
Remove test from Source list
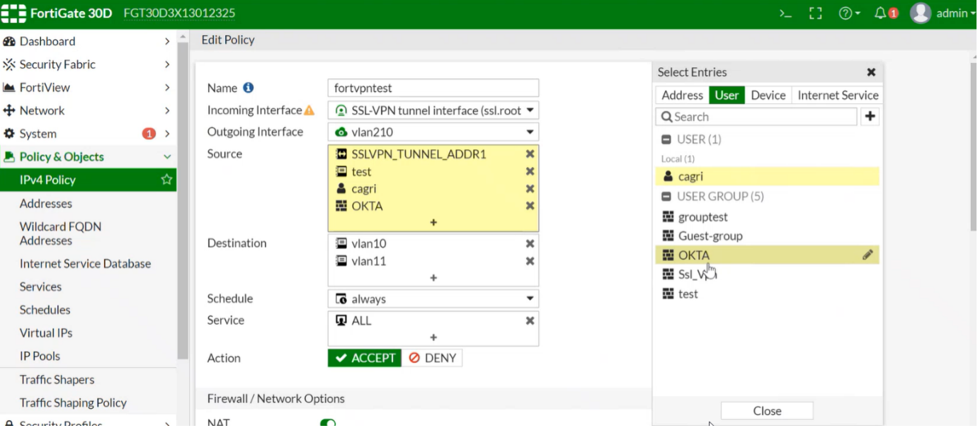coord(530,172)
